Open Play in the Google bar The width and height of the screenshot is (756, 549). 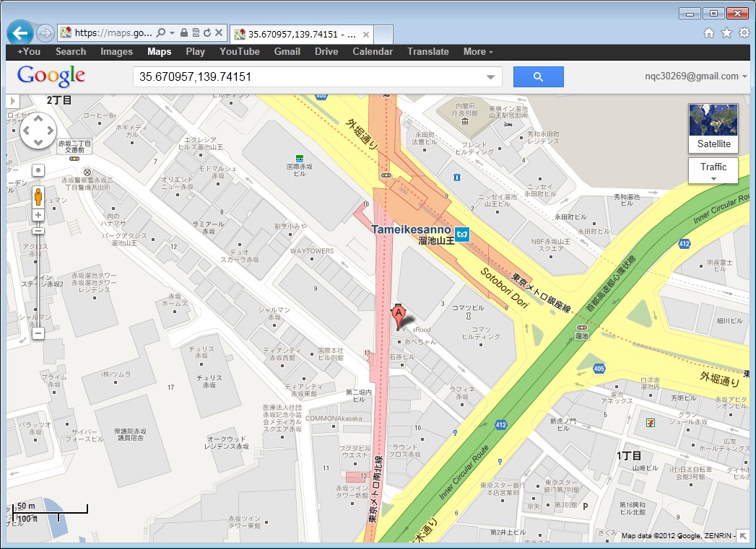[x=195, y=51]
